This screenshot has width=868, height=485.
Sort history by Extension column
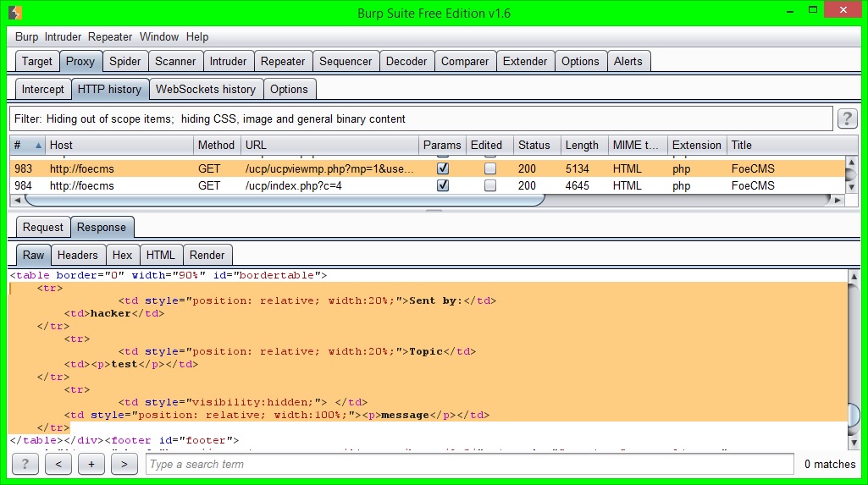(x=697, y=146)
